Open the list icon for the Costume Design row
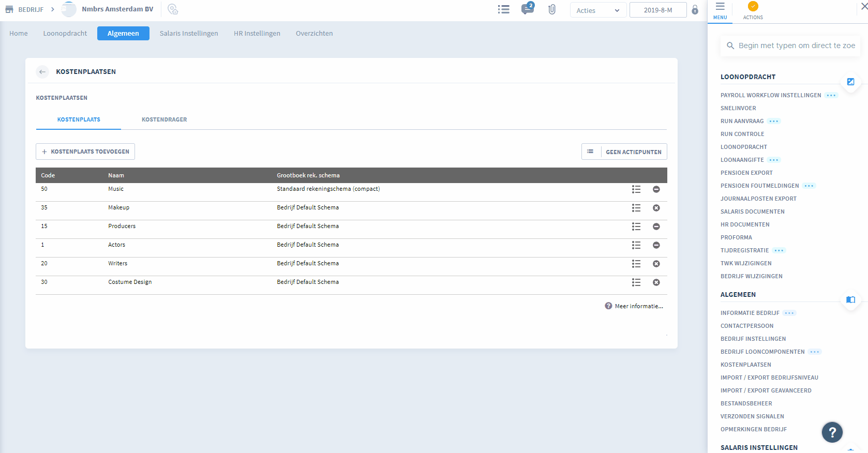This screenshot has width=868, height=453. 636,282
